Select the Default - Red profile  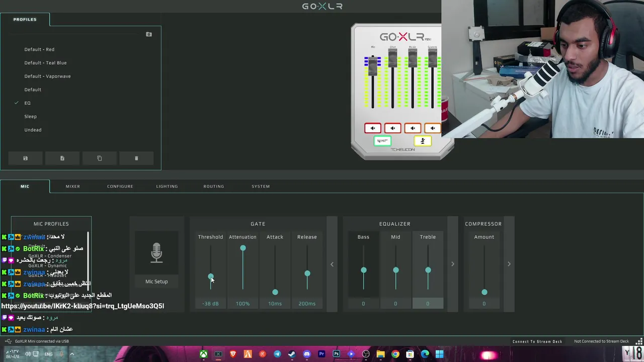(39, 50)
